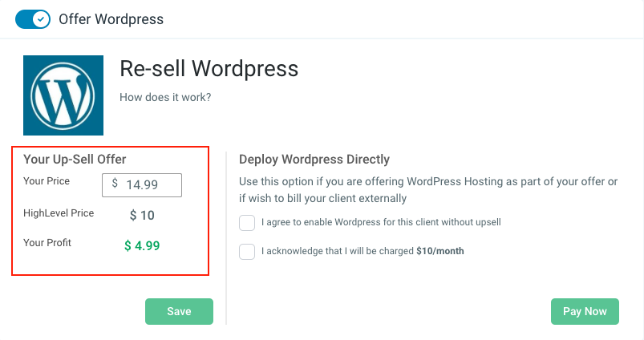The width and height of the screenshot is (644, 340).
Task: Check 'I agree to enable Wordpress' checkbox
Action: coord(247,223)
